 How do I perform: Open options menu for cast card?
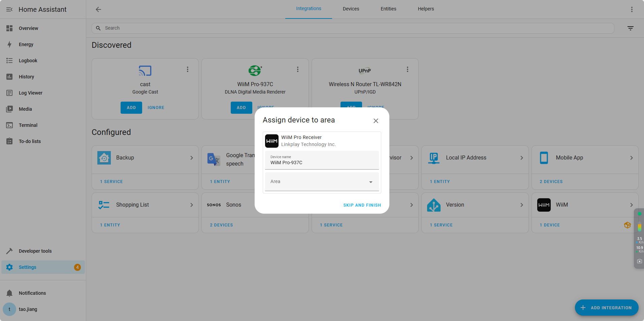[x=188, y=69]
